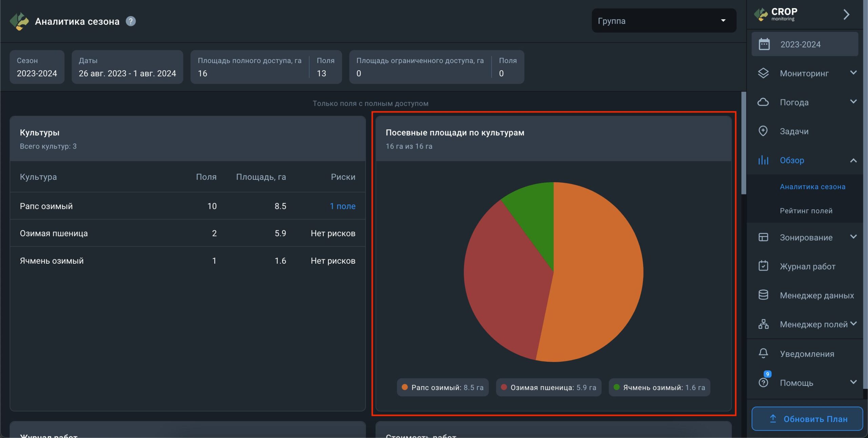Open the Группа dropdown

pos(664,21)
